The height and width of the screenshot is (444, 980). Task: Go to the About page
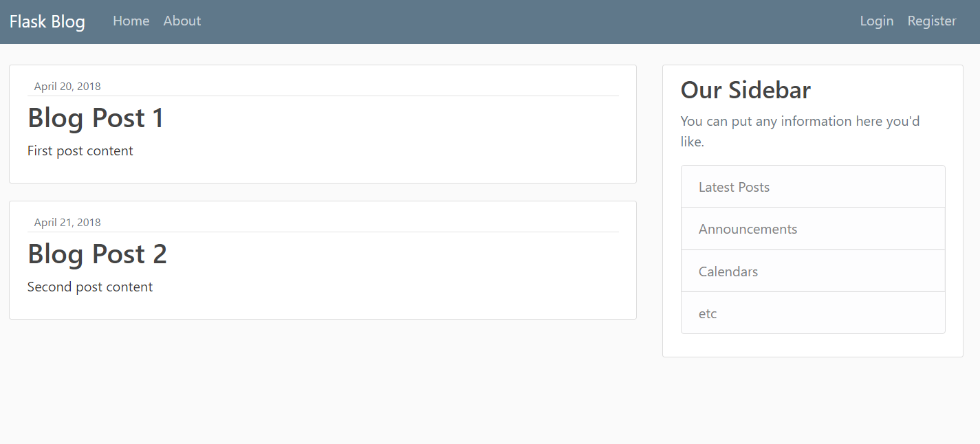point(182,21)
